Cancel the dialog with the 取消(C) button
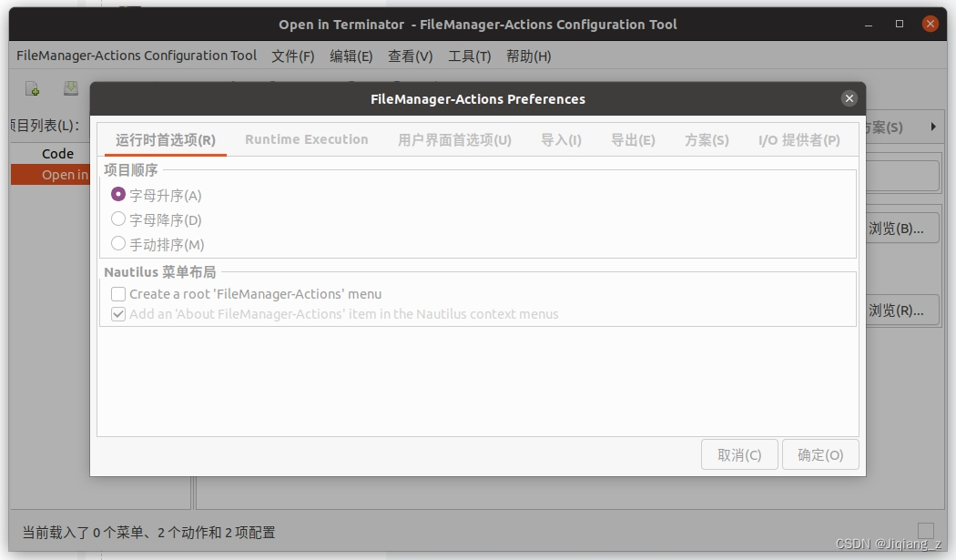 pos(739,454)
